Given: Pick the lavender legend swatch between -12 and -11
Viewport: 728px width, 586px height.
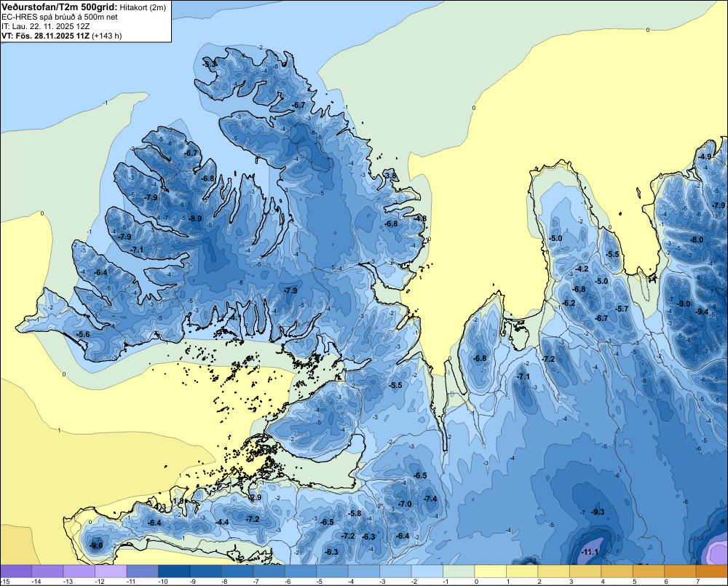Looking at the screenshot, I should (x=111, y=571).
